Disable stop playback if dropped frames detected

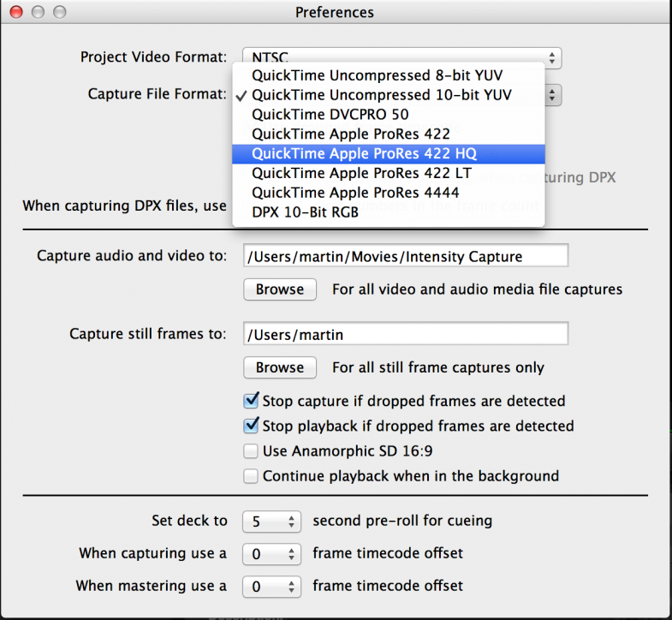click(251, 426)
